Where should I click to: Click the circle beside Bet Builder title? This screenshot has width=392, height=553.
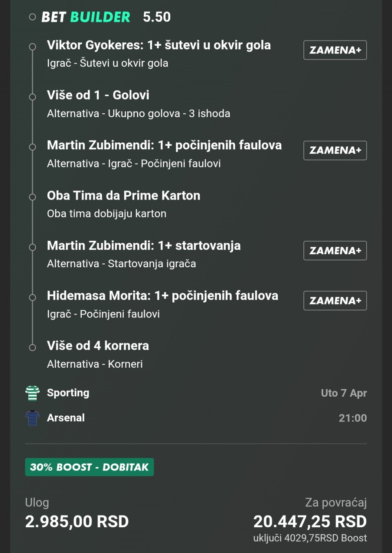point(32,17)
